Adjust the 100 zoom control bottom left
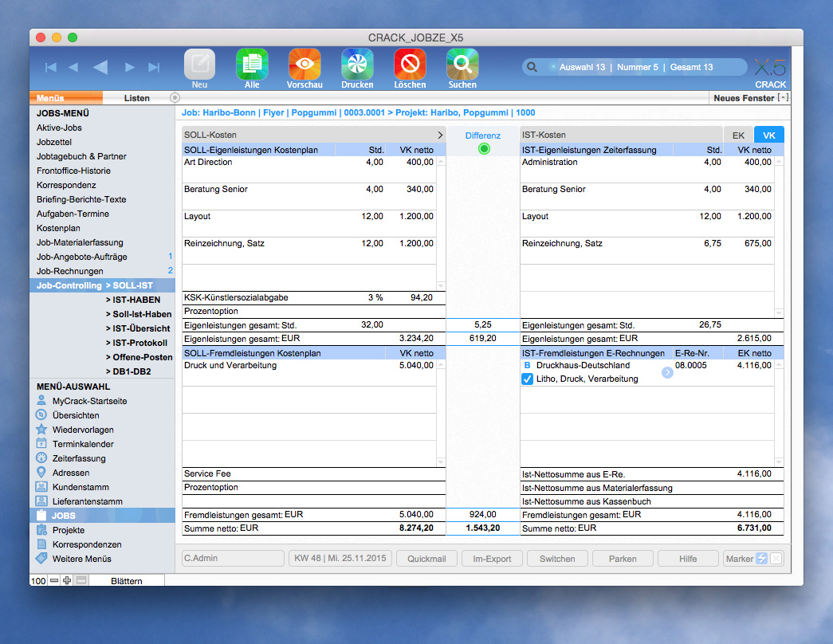The width and height of the screenshot is (833, 644). click(x=37, y=580)
